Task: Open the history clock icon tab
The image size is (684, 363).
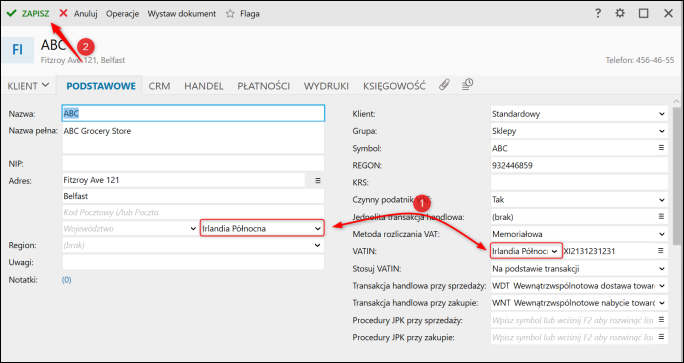Action: click(468, 84)
